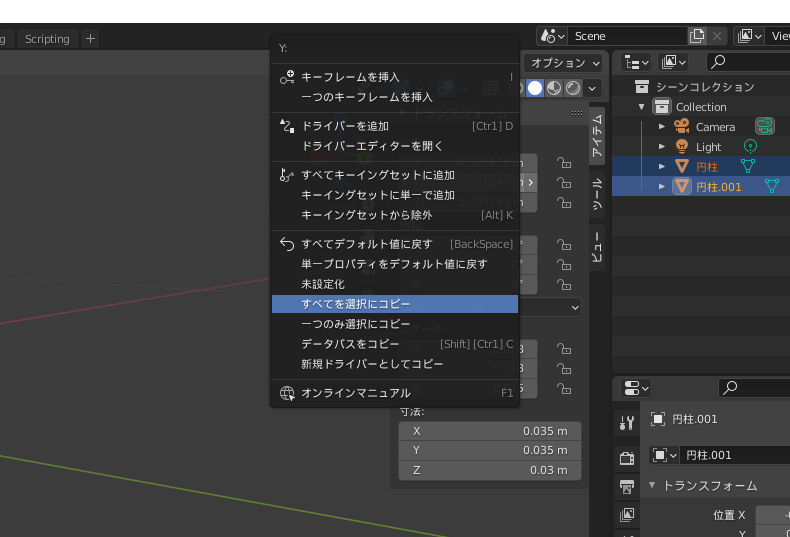Toggle lock for rotation Y
Image resolution: width=790 pixels, height=537 pixels.
[x=564, y=265]
